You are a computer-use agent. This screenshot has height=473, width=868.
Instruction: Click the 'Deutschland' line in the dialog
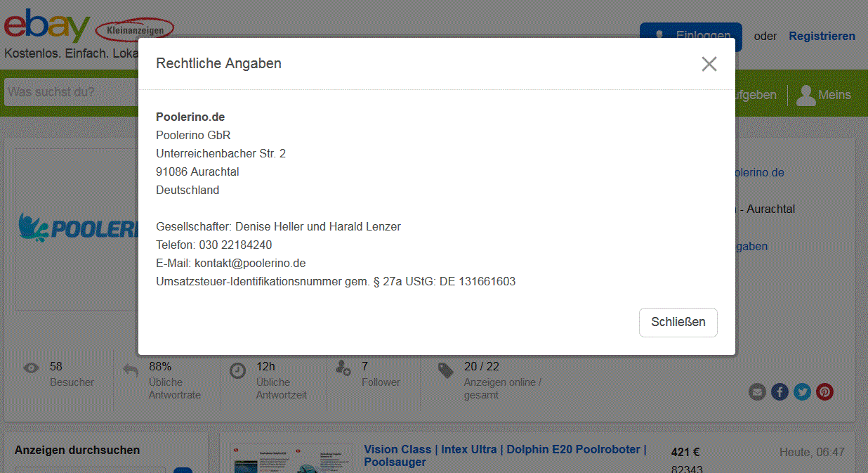click(188, 190)
